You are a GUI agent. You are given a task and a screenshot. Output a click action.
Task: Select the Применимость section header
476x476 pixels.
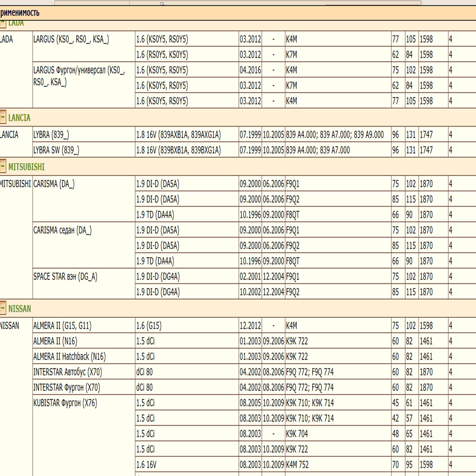(20, 13)
